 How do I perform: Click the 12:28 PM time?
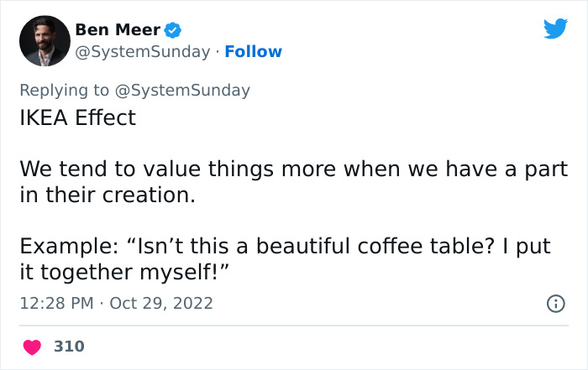pyautogui.click(x=55, y=302)
